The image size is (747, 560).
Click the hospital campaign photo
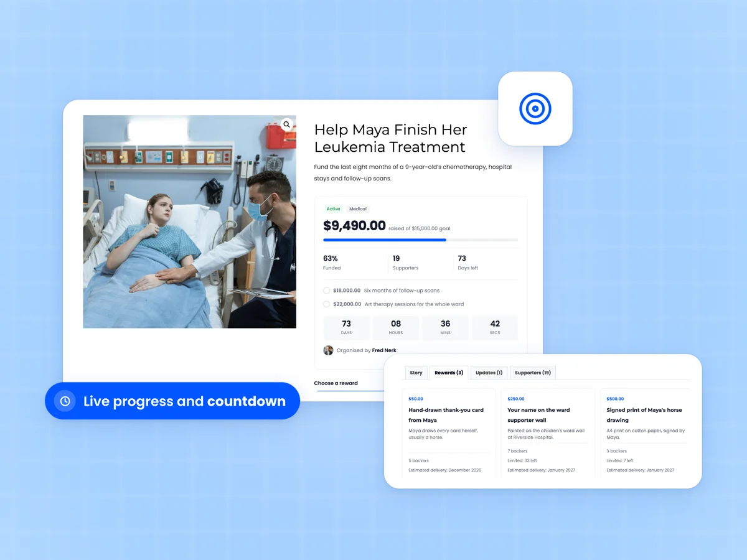coord(190,222)
